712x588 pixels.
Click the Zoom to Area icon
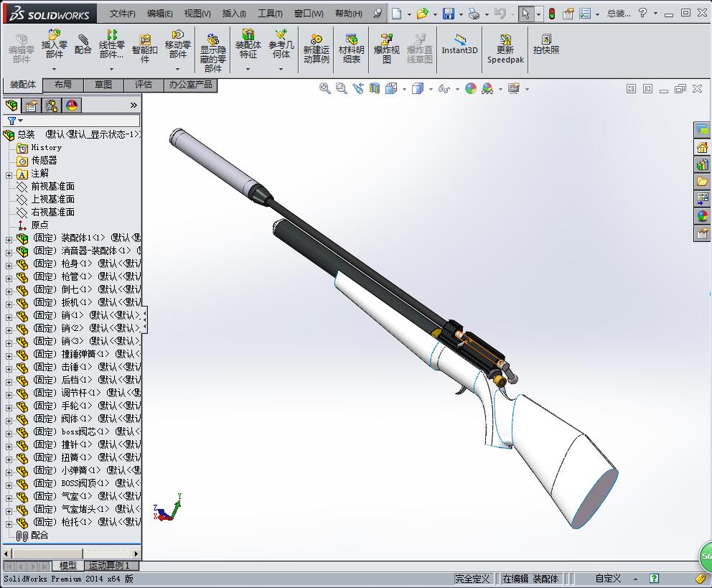[x=341, y=88]
